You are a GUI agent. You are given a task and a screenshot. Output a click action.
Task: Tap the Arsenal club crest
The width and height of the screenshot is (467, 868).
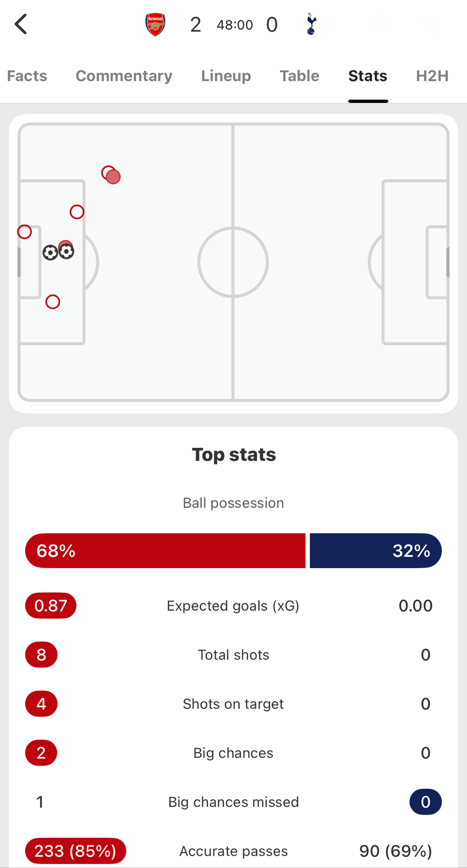point(155,25)
